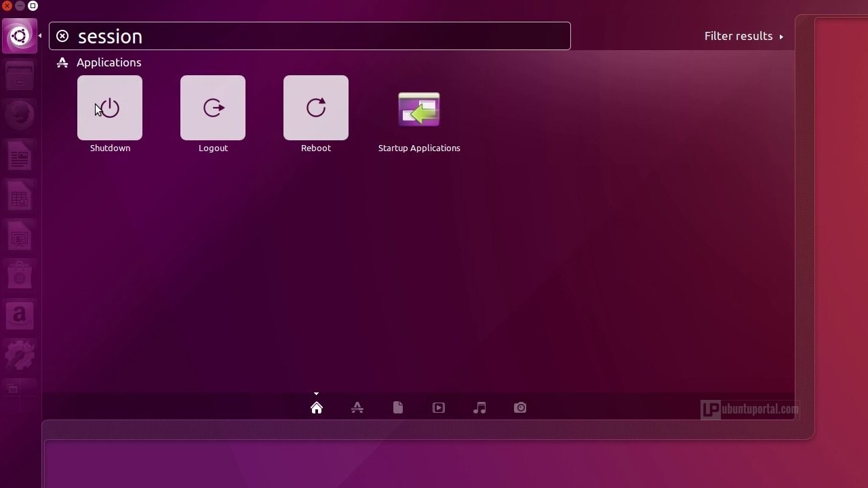Switch to the Videos lens
The width and height of the screenshot is (868, 488).
(439, 407)
